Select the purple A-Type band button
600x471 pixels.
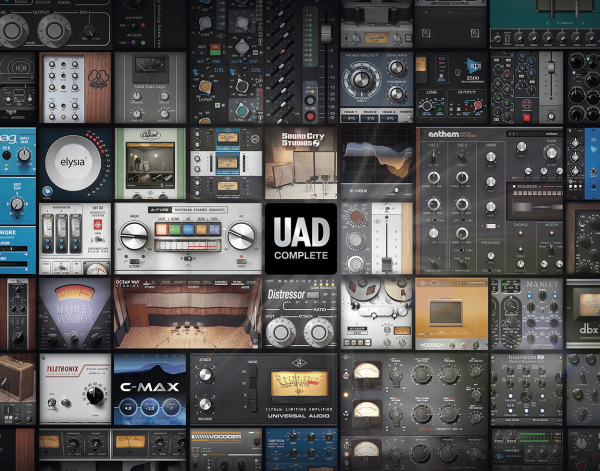tap(215, 229)
